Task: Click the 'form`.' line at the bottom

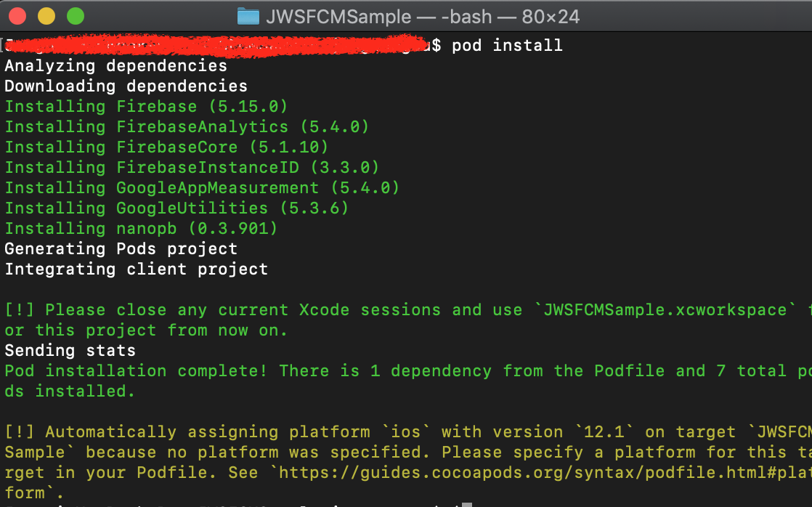Action: 34,492
